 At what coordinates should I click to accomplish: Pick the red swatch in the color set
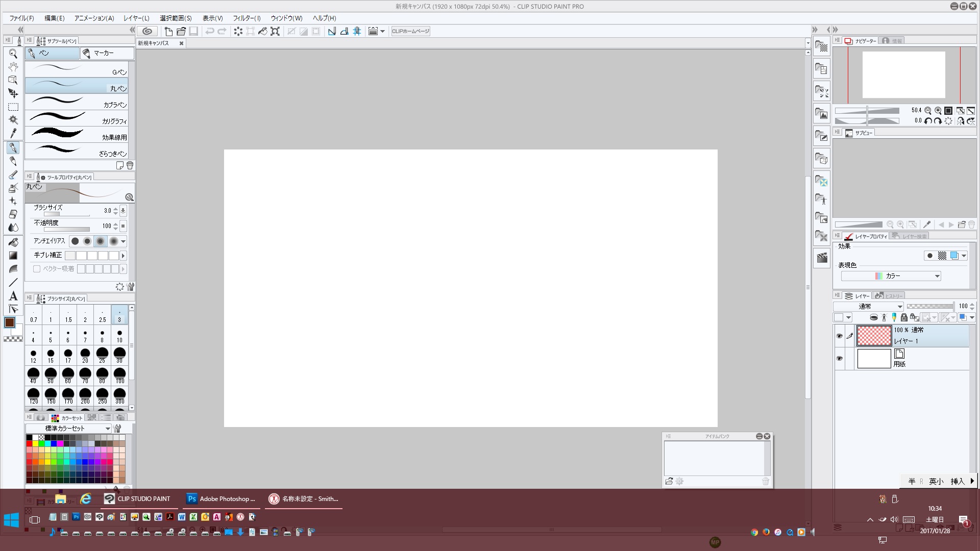click(29, 444)
